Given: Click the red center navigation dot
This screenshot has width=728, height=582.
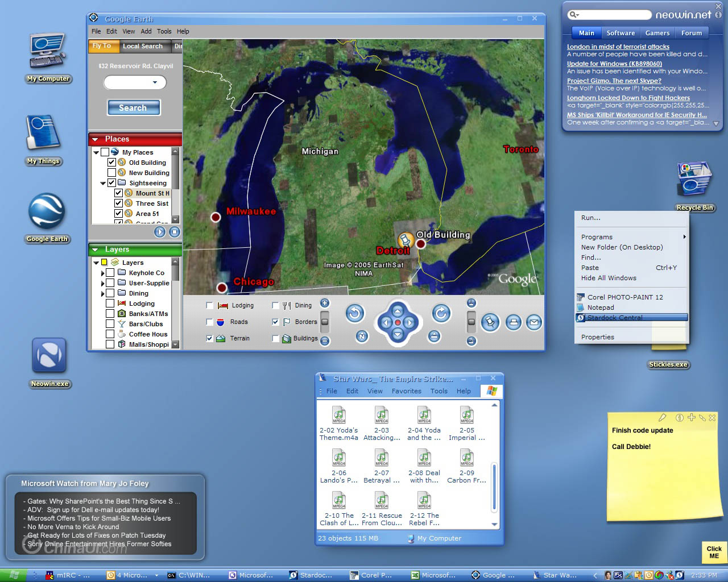Looking at the screenshot, I should click(398, 322).
